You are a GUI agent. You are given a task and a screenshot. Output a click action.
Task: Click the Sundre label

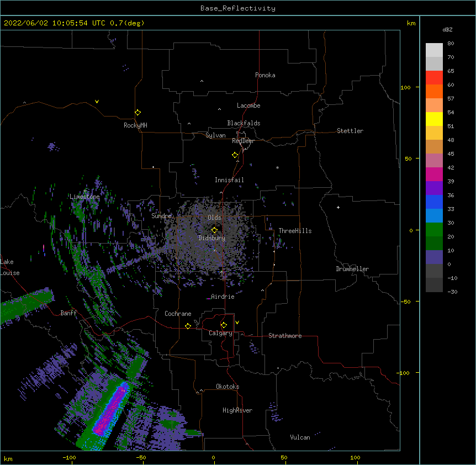(x=161, y=216)
